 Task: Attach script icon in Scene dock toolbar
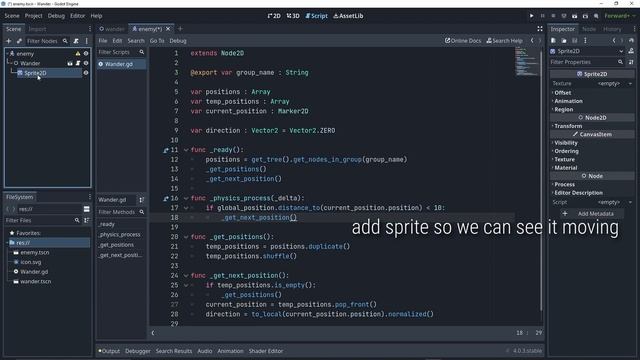click(76, 41)
